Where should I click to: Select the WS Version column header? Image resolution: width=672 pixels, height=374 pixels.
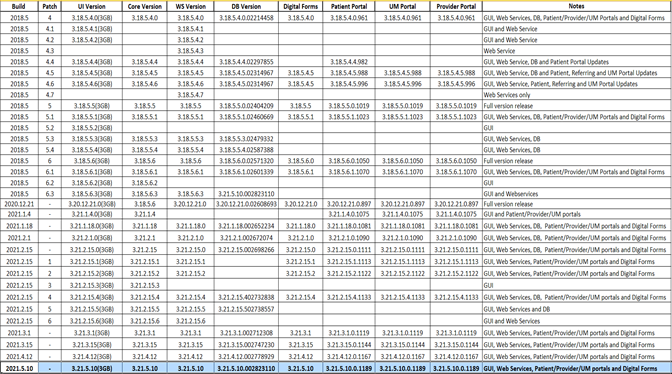(x=191, y=6)
